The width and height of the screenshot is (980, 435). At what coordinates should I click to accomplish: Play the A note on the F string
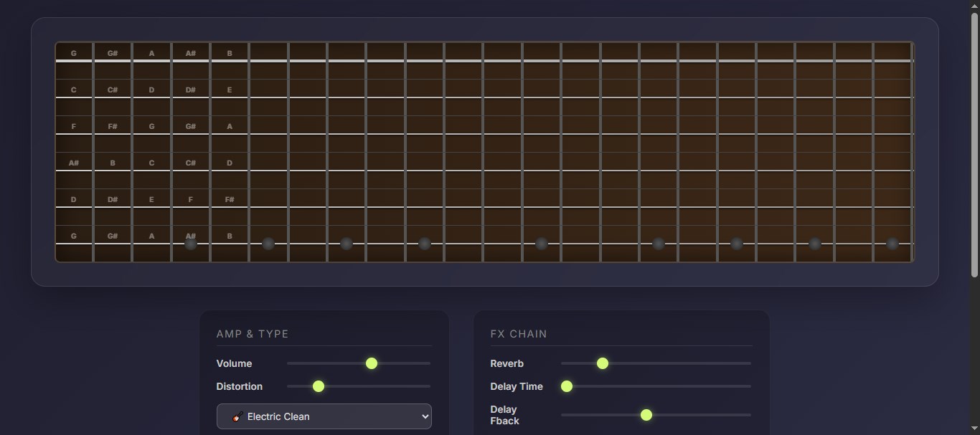pos(230,126)
